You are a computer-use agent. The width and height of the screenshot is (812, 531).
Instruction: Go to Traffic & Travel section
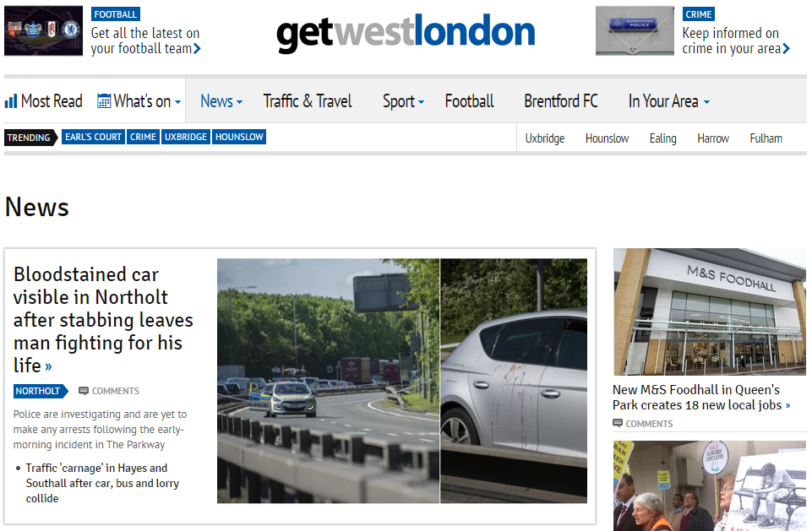pos(308,101)
